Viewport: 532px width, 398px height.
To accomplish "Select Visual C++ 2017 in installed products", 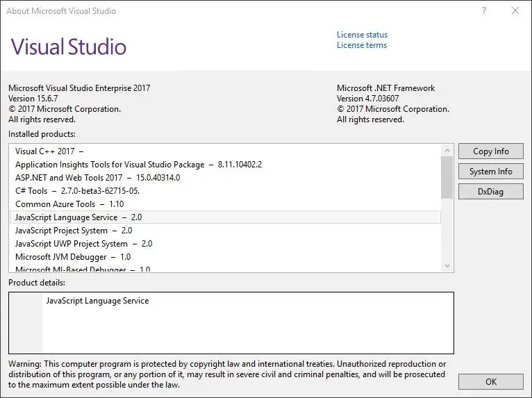I will [225, 151].
